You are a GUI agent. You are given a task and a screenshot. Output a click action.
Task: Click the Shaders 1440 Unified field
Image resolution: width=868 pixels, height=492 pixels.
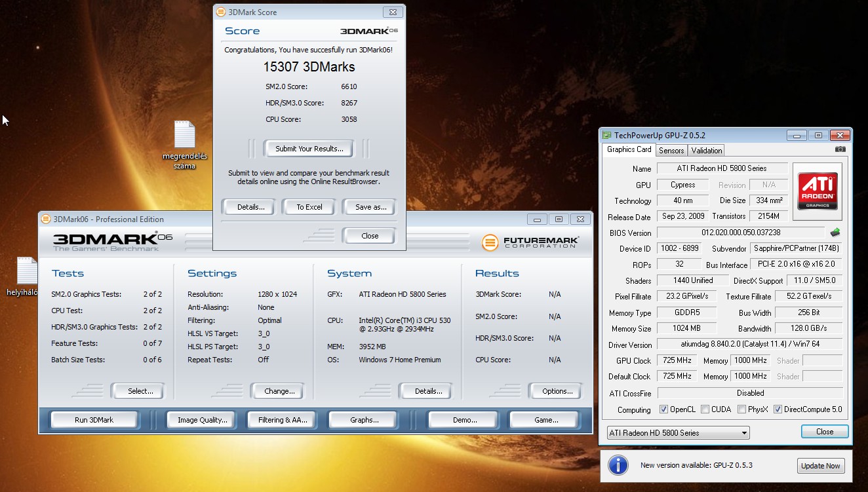coord(693,280)
